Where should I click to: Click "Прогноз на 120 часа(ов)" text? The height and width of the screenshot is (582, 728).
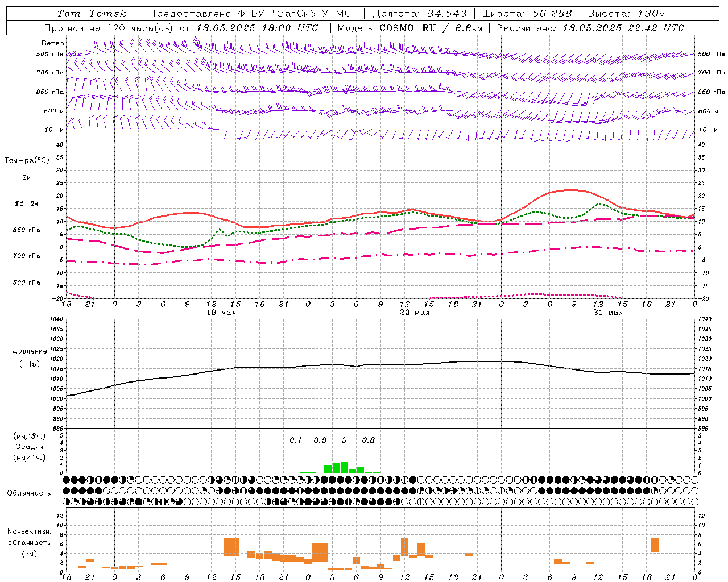coord(110,28)
